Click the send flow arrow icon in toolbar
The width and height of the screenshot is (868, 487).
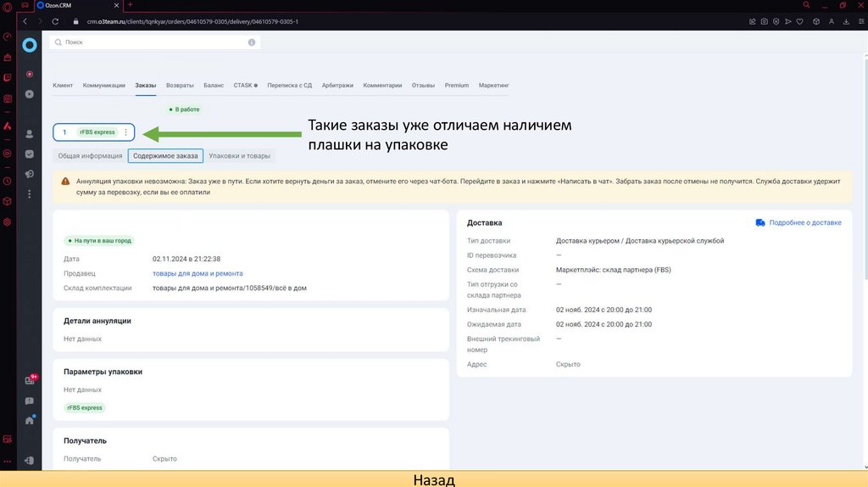[x=787, y=21]
